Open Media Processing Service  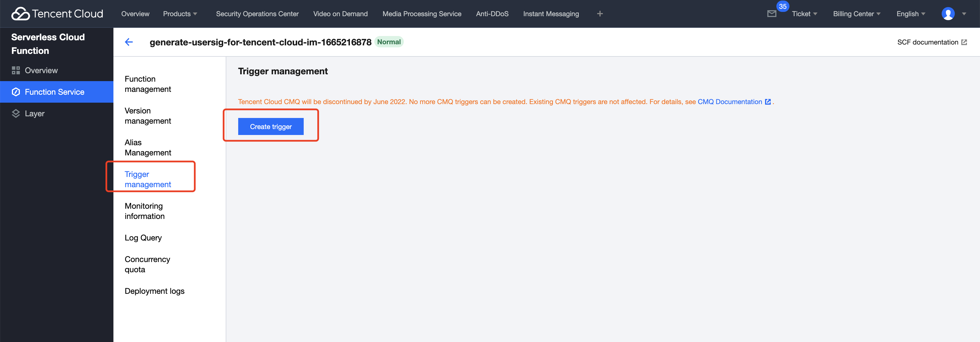pyautogui.click(x=422, y=14)
